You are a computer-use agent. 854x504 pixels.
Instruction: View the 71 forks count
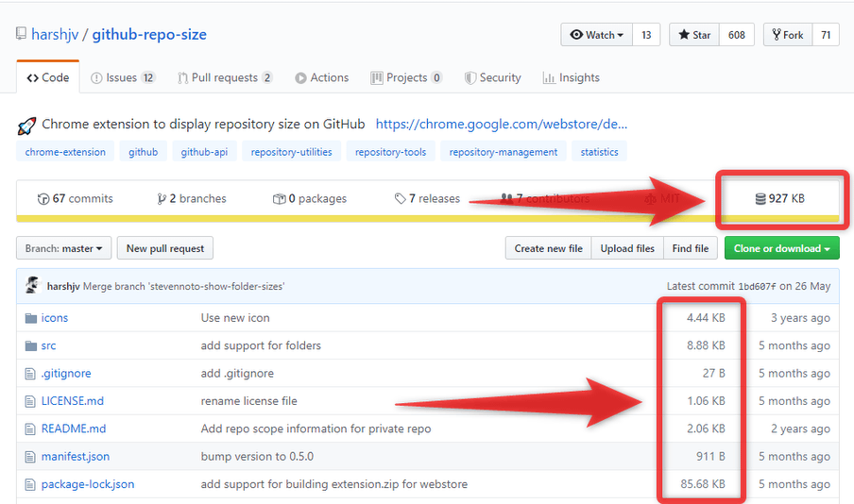(826, 35)
